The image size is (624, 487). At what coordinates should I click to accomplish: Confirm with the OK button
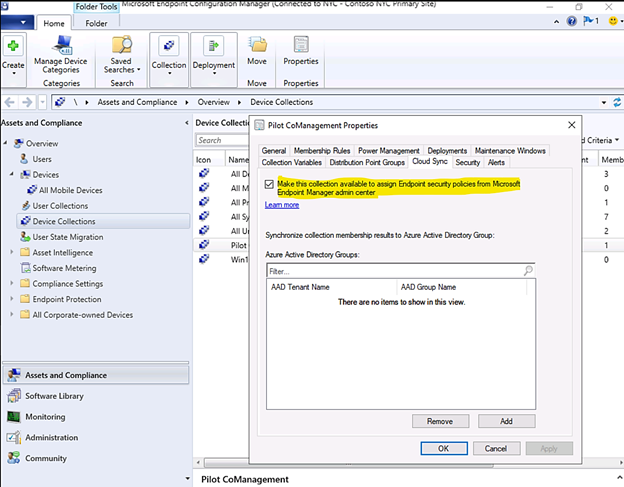444,448
